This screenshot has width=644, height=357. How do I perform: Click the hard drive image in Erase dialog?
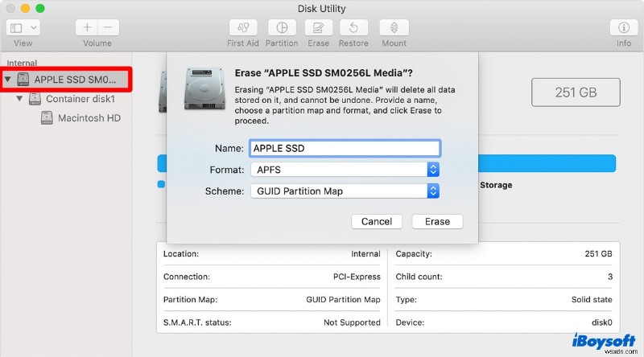tap(204, 89)
